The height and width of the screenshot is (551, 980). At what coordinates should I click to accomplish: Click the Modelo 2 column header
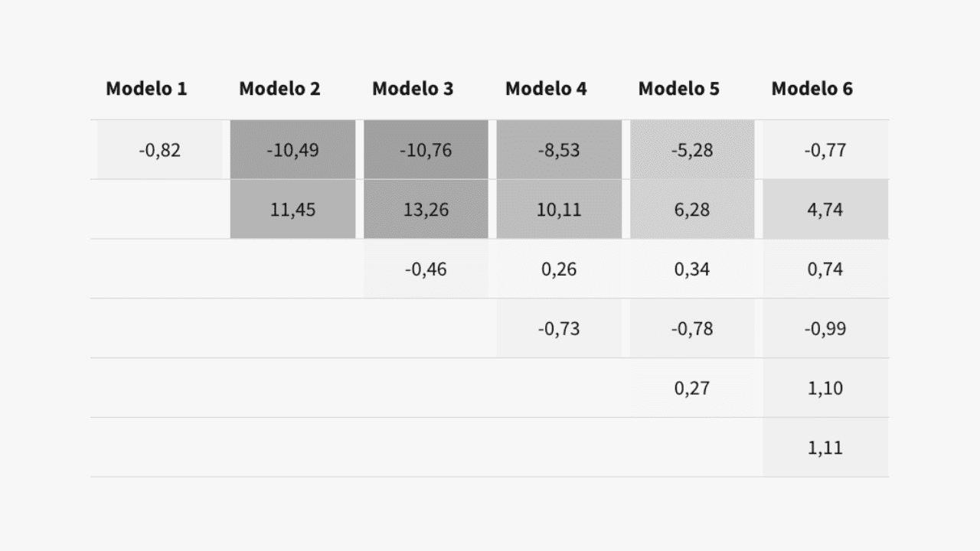[x=279, y=89]
